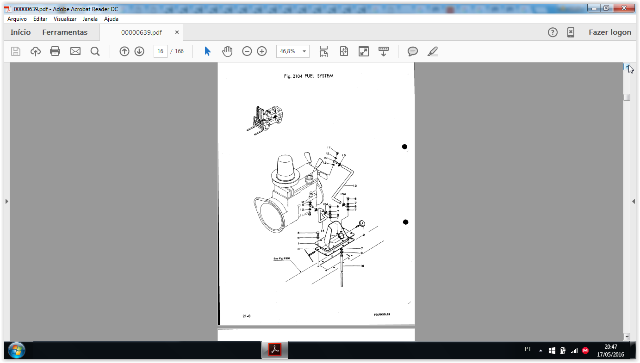Send file by email icon
The image size is (640, 363).
pyautogui.click(x=75, y=51)
